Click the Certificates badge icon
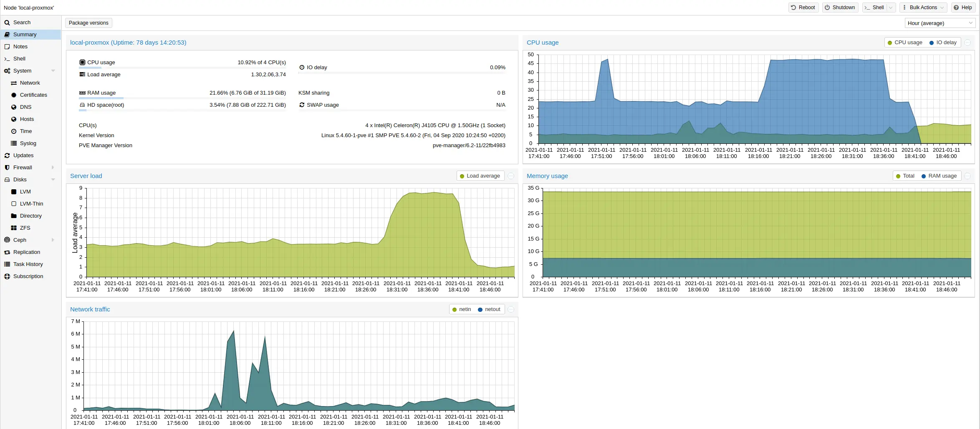Viewport: 980px width, 429px height. [14, 95]
